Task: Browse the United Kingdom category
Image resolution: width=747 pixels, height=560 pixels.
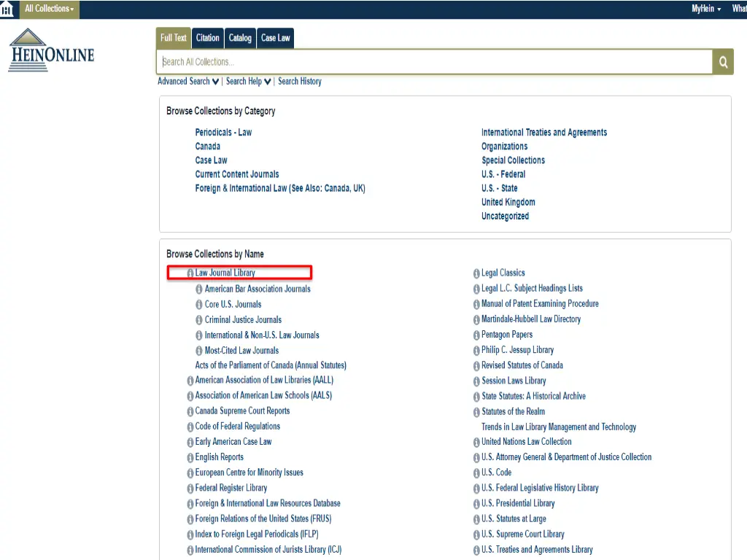Action: click(508, 202)
